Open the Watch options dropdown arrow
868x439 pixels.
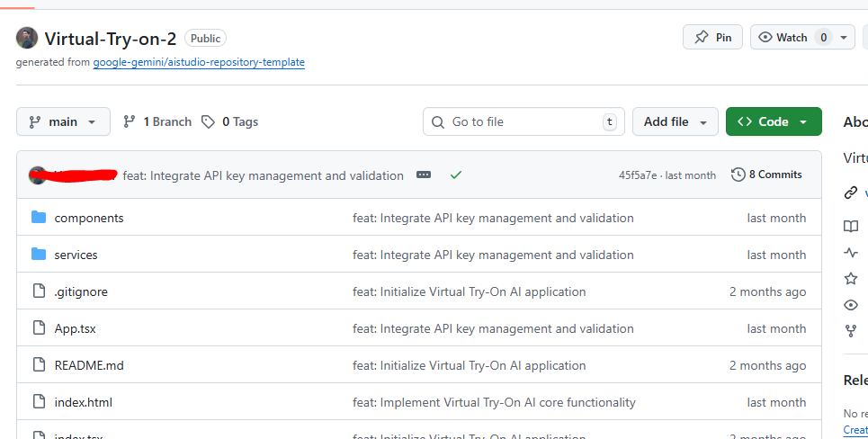pos(844,37)
